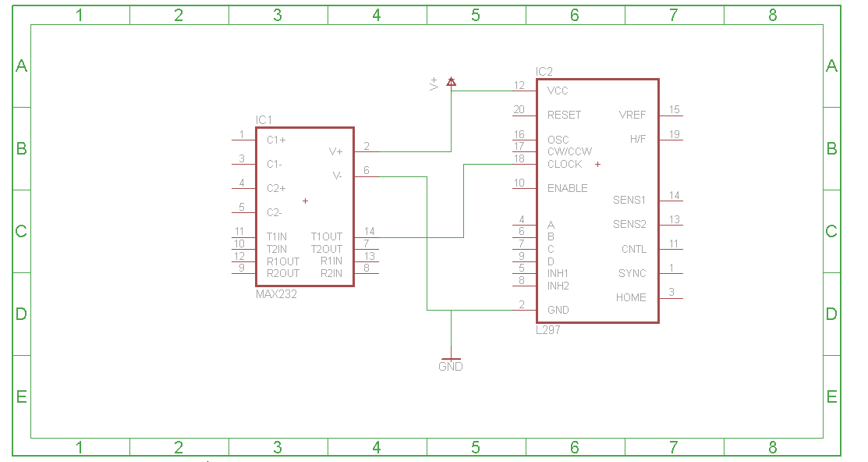The width and height of the screenshot is (868, 462).
Task: Select the IC1 part name label
Action: click(x=264, y=120)
